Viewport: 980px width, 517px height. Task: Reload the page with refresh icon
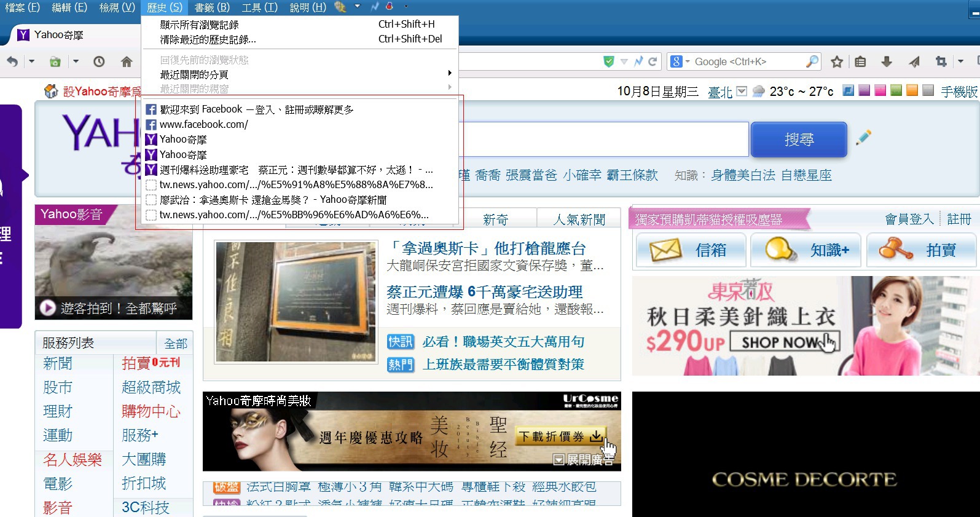tap(653, 61)
